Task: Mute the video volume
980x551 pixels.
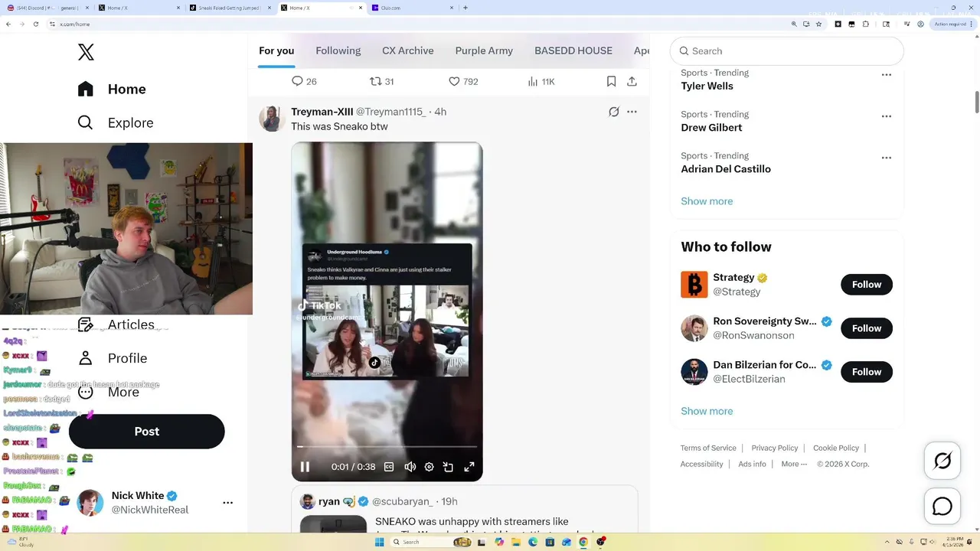Action: [410, 467]
